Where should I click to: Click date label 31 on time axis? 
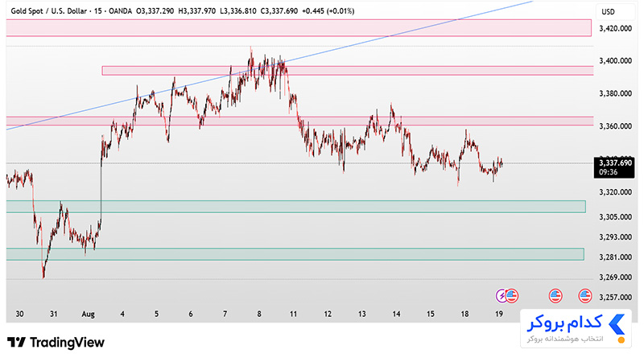(53, 314)
